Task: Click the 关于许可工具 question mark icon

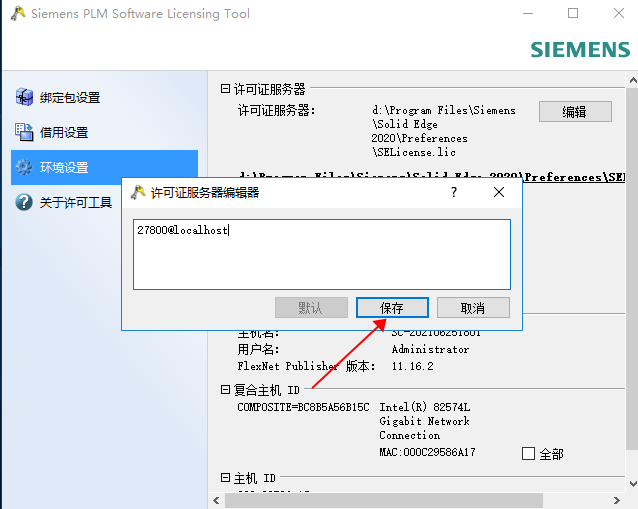Action: tap(25, 203)
